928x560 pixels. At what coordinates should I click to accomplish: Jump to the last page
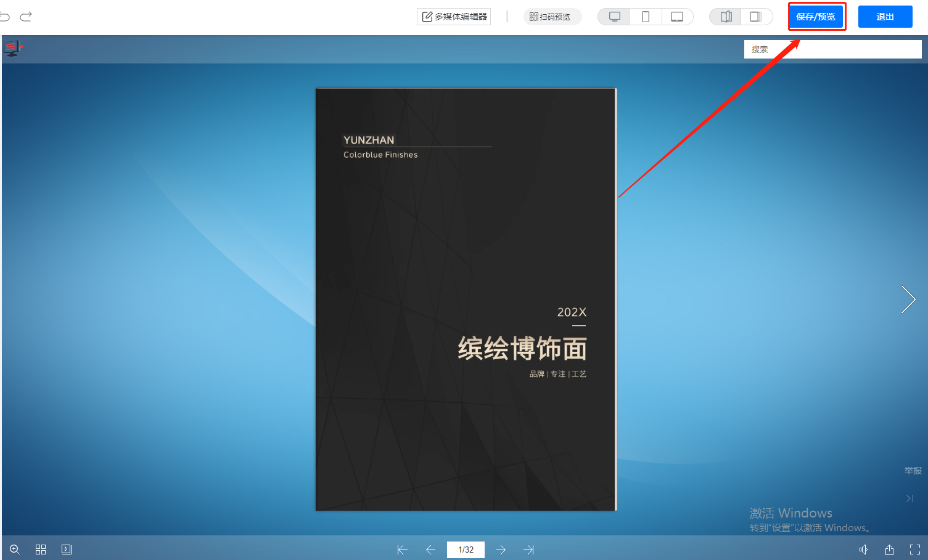(529, 550)
